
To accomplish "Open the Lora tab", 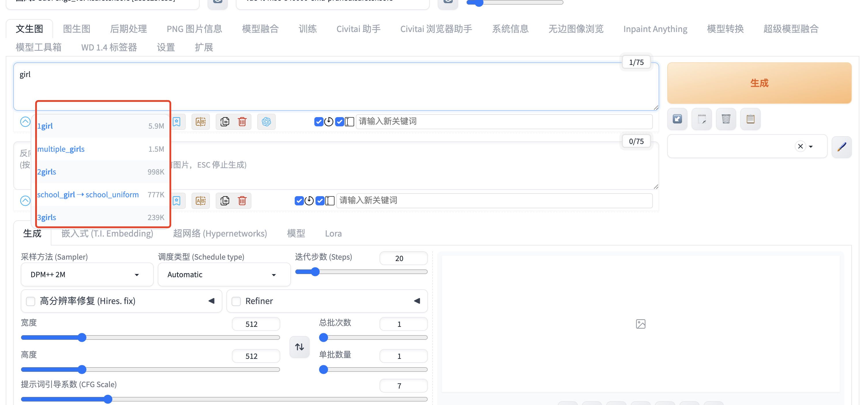I will (x=333, y=233).
